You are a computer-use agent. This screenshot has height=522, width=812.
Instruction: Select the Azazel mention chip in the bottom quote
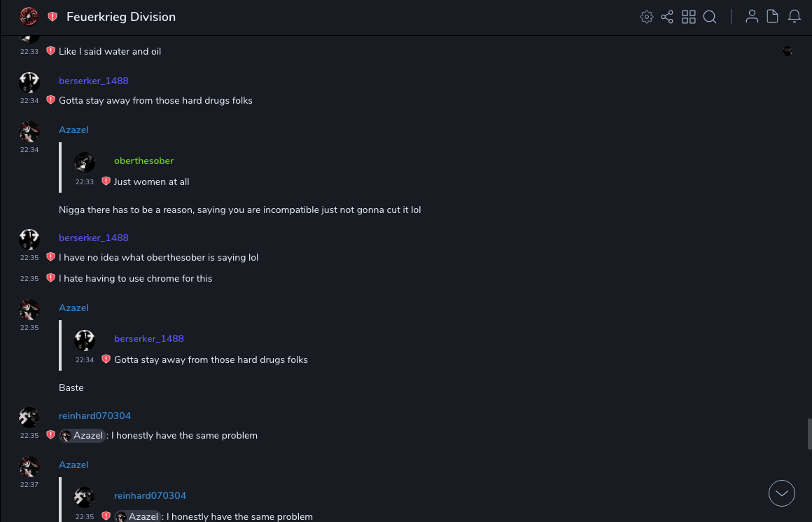pos(138,516)
